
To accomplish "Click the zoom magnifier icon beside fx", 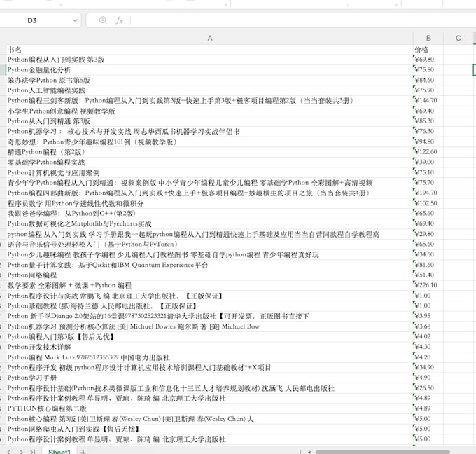I will (x=103, y=20).
